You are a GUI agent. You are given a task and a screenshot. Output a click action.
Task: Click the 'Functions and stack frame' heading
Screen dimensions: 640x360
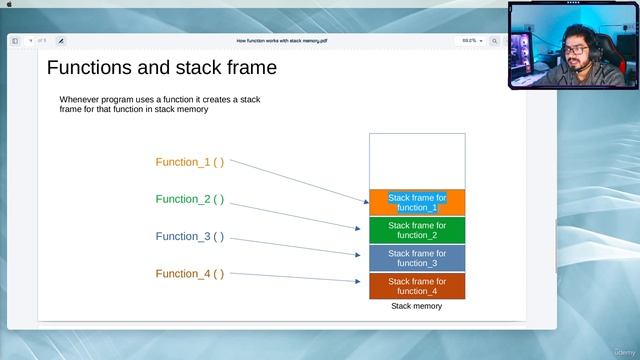[162, 67]
